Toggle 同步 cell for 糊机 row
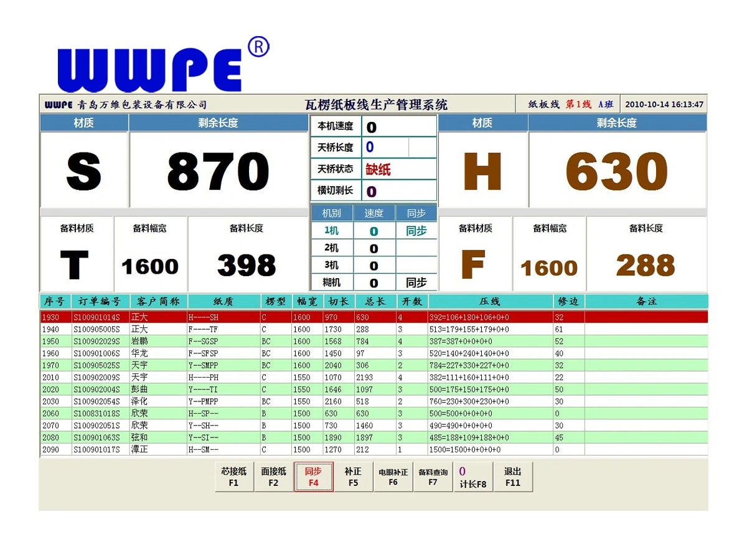Screen dimensions: 747x560 416,282
